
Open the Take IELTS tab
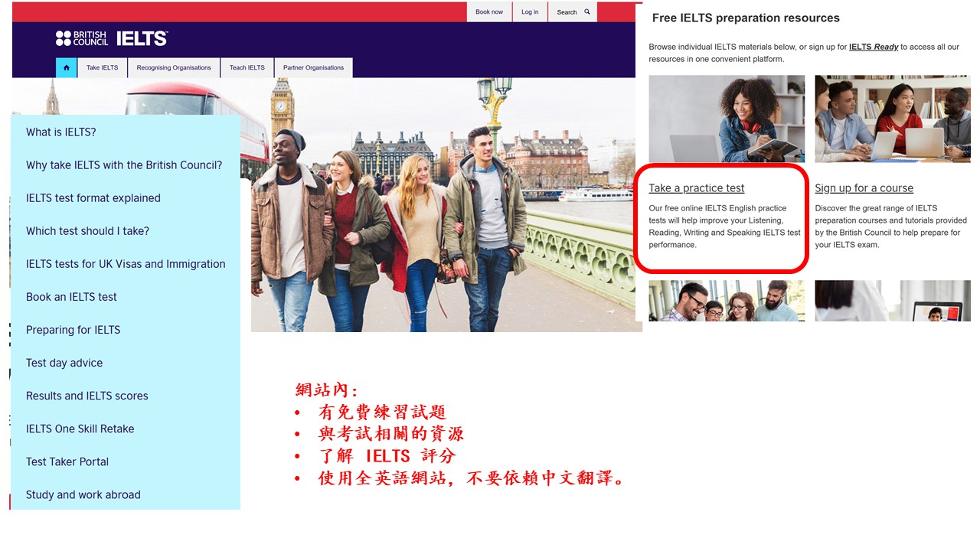pos(102,68)
